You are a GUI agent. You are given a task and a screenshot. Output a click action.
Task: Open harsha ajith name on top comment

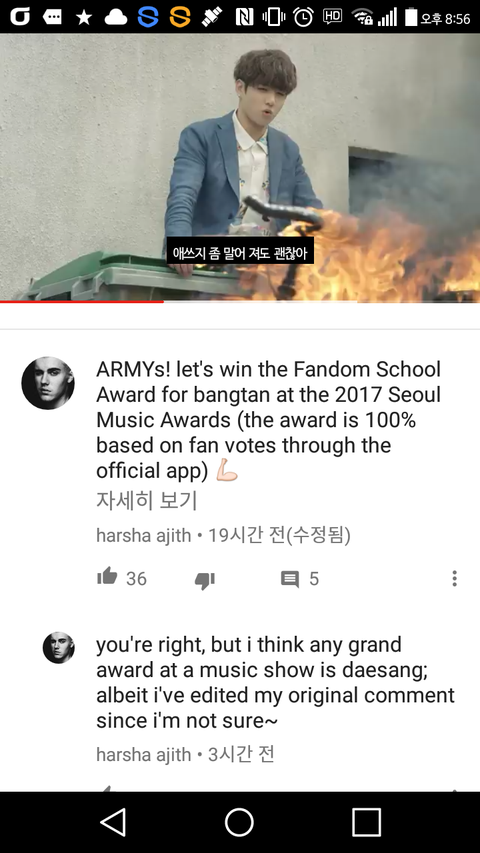[x=144, y=536]
